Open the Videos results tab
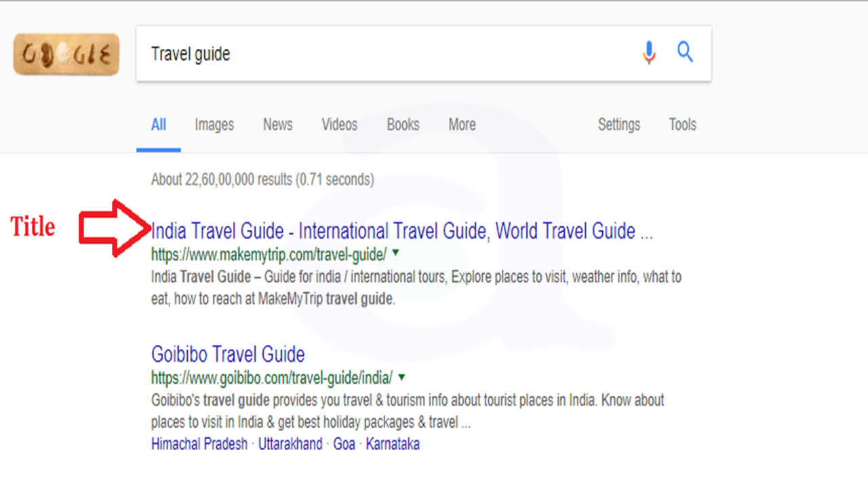 (x=340, y=125)
